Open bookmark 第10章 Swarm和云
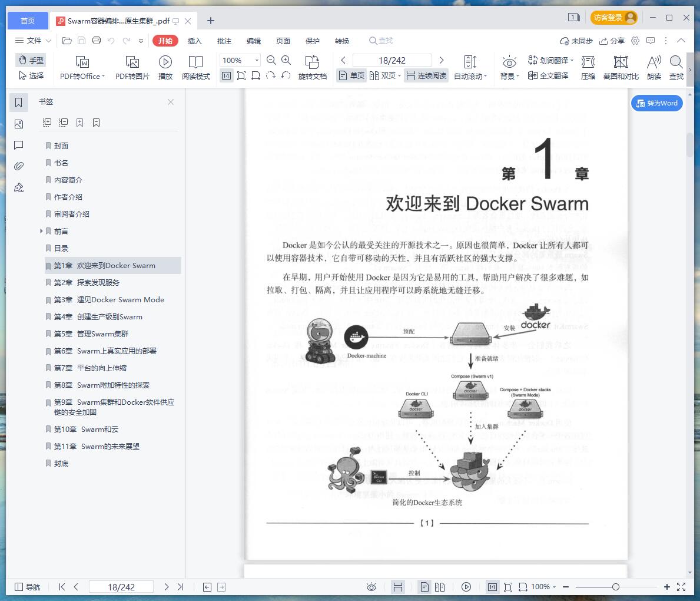This screenshot has height=601, width=700. 86,429
